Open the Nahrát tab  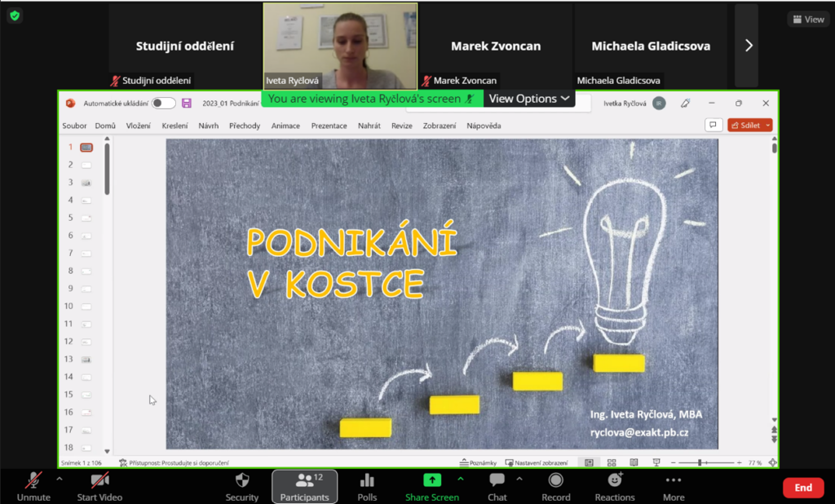coord(369,126)
